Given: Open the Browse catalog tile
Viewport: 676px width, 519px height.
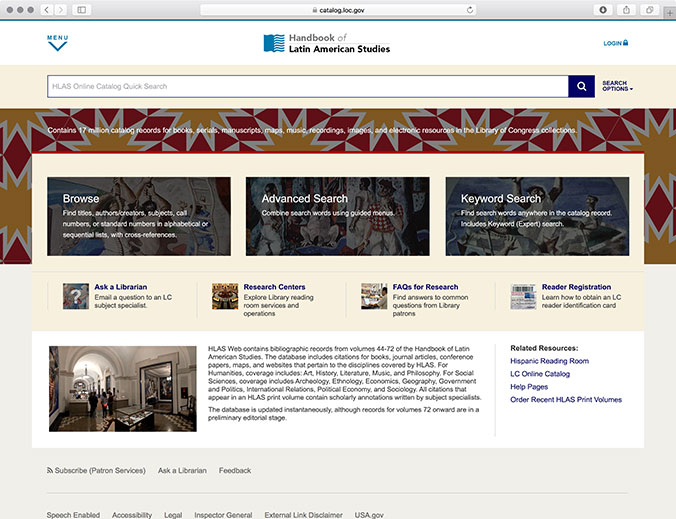Looking at the screenshot, I should click(x=139, y=216).
